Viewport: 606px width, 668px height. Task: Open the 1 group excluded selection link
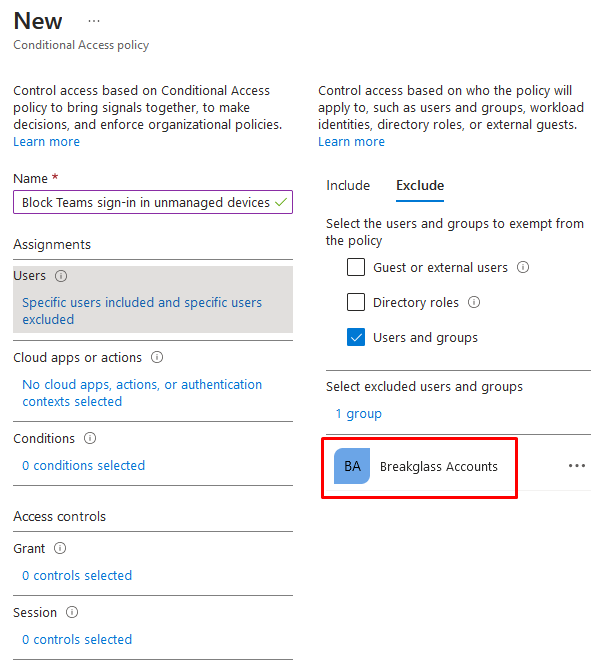358,413
